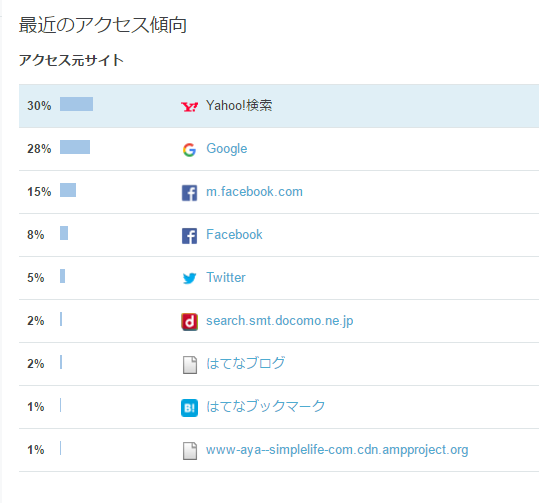
Task: Click the Twitter bird icon
Action: [189, 278]
